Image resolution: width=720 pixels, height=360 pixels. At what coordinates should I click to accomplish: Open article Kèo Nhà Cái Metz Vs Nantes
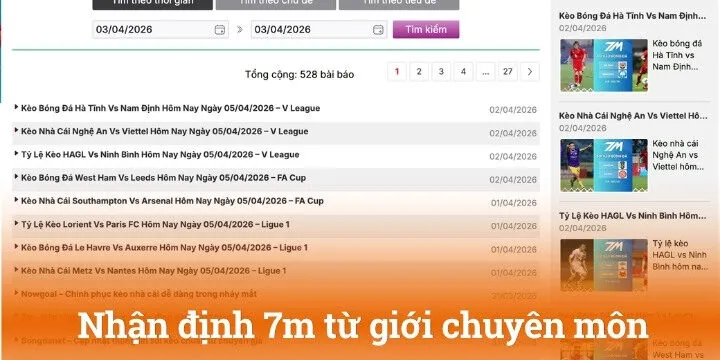[x=153, y=271]
